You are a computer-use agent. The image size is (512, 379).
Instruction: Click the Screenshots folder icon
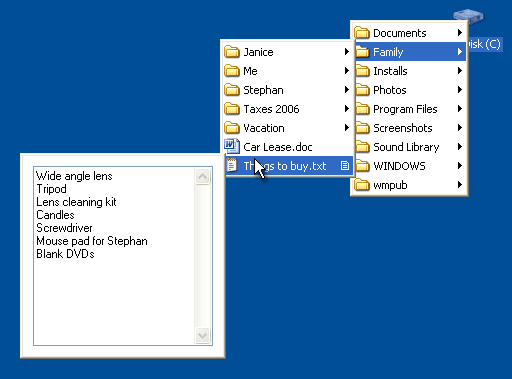pyautogui.click(x=362, y=128)
